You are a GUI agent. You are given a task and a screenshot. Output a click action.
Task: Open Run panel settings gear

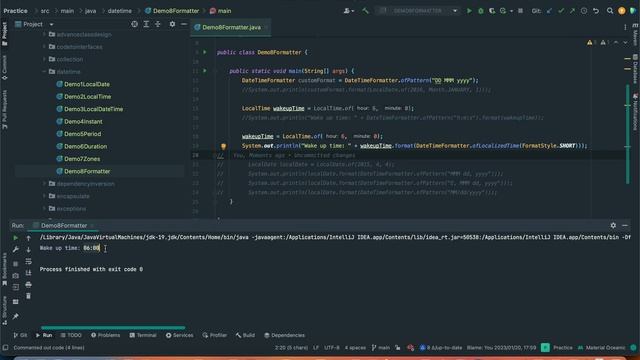point(613,225)
